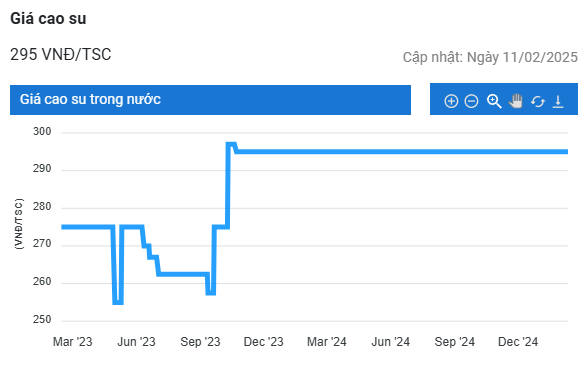Click the Dec '23 axis label
The image size is (587, 367).
pos(264,342)
